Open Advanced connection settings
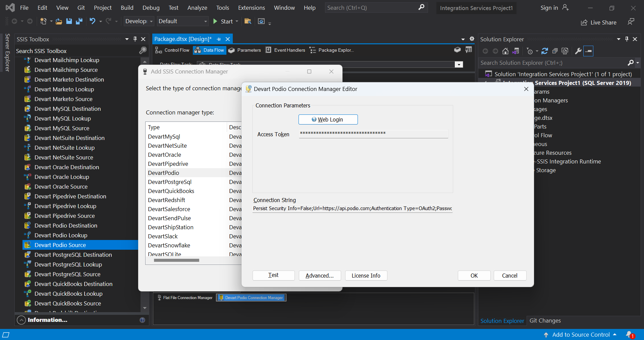This screenshot has height=340, width=644. click(319, 276)
